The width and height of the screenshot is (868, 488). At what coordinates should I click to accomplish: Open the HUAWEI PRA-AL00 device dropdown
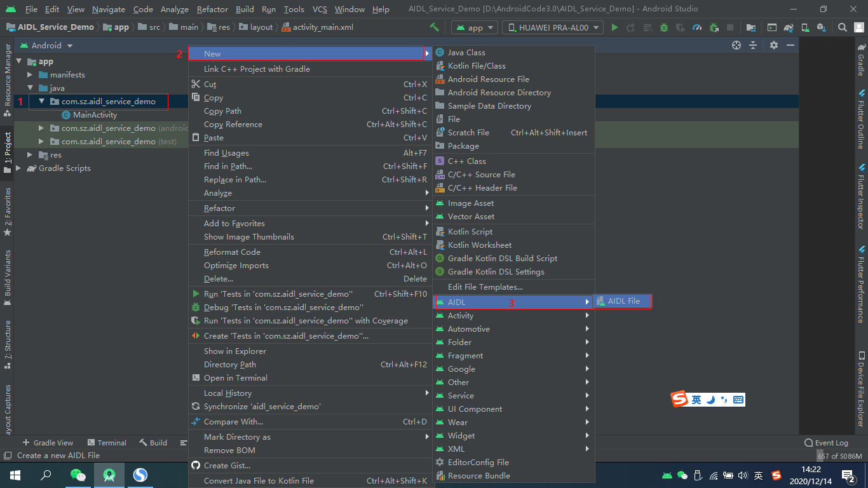(x=552, y=27)
